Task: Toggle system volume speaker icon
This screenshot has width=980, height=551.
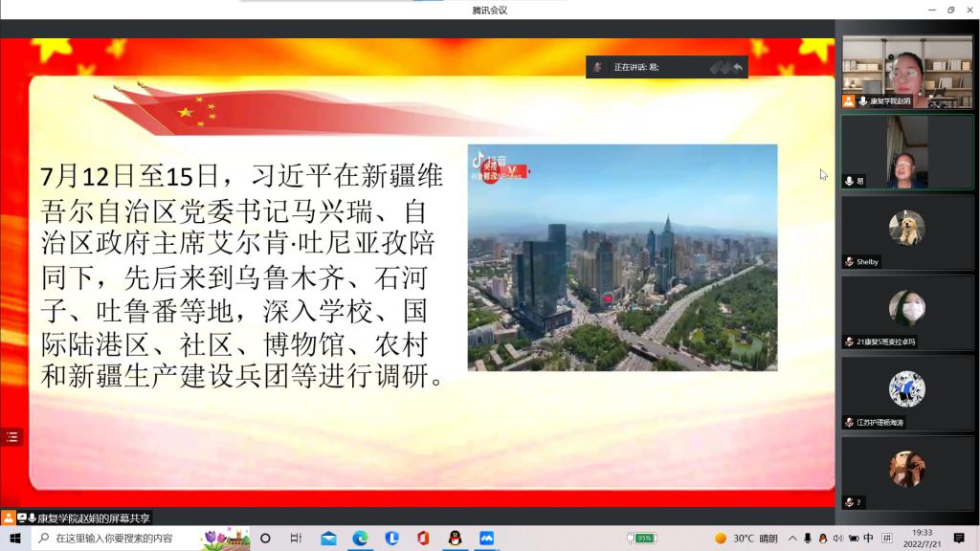Action: (838, 539)
